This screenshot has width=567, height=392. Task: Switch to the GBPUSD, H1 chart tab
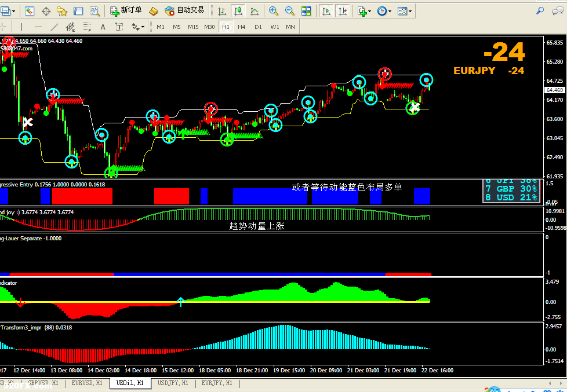click(x=43, y=383)
